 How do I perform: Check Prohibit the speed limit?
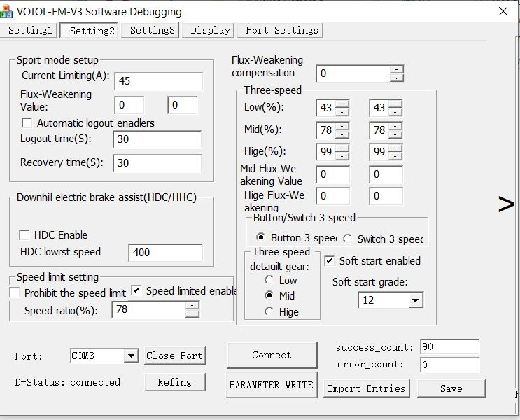pos(15,293)
